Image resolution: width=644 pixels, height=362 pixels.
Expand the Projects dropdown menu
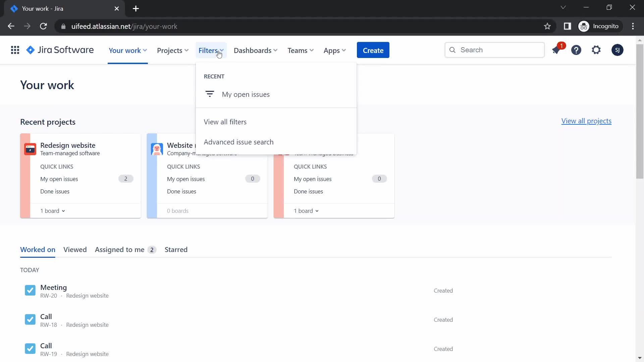point(172,50)
